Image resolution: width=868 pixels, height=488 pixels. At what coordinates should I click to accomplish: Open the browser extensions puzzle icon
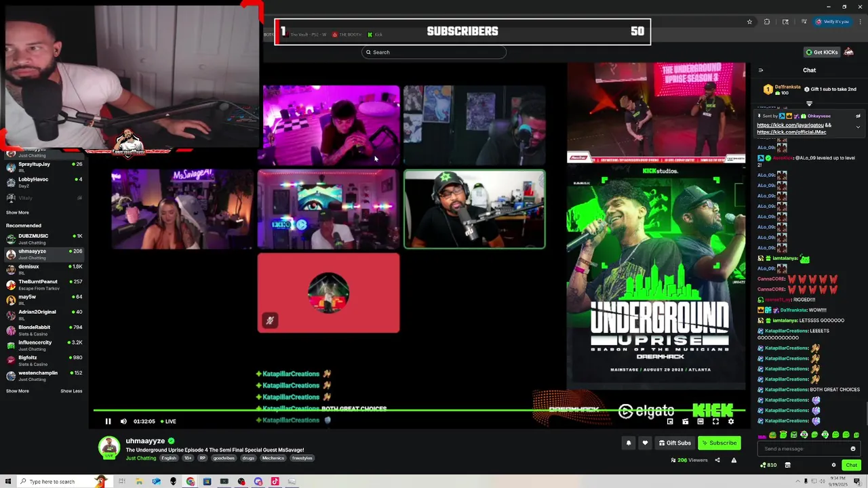[767, 22]
